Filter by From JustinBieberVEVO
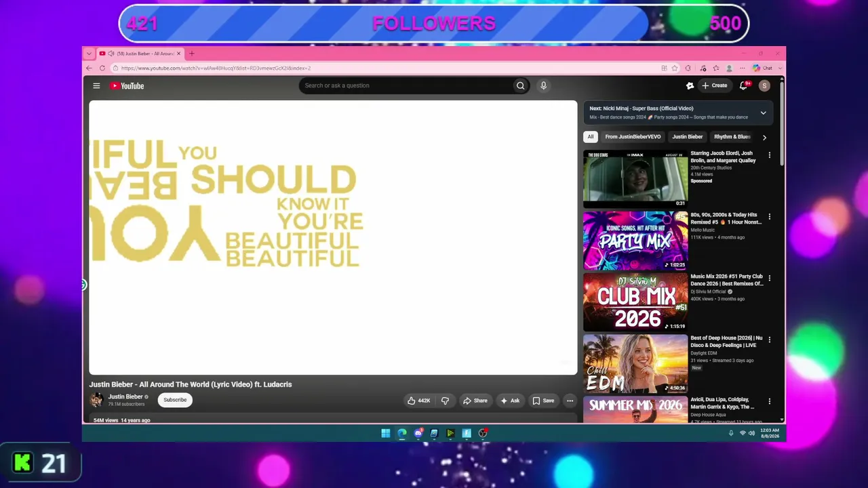The width and height of the screenshot is (868, 488). 633,137
